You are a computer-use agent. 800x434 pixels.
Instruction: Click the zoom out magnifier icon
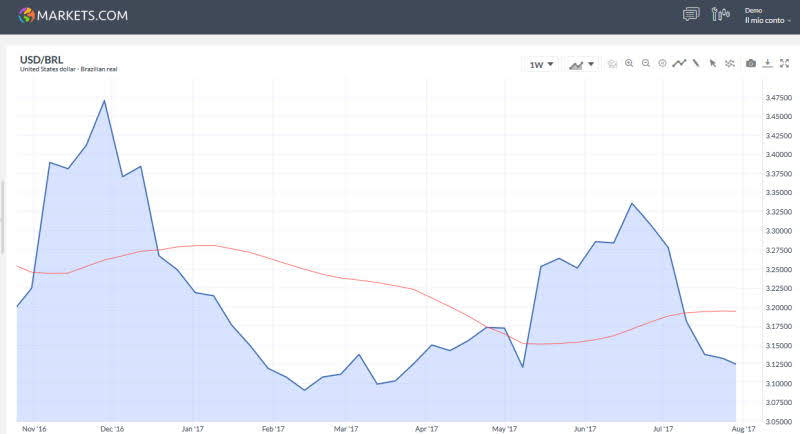646,63
